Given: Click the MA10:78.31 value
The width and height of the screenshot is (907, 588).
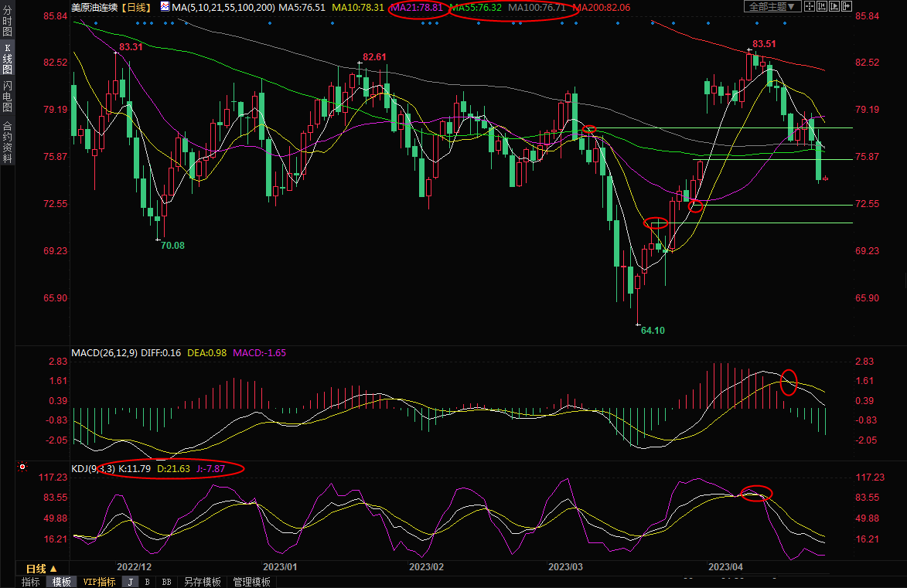Looking at the screenshot, I should 357,8.
